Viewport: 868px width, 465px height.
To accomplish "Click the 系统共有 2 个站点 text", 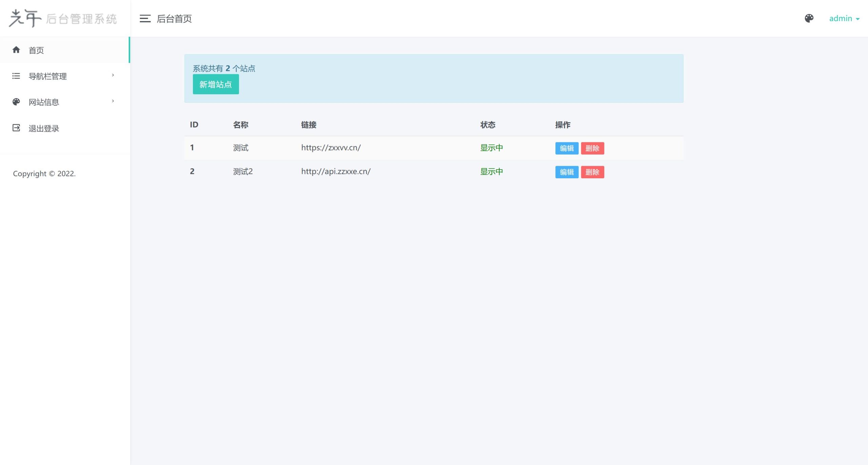I will point(224,68).
